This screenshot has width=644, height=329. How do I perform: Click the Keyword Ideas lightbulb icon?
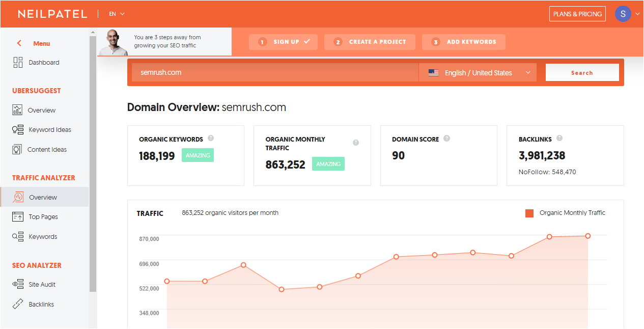pyautogui.click(x=18, y=130)
